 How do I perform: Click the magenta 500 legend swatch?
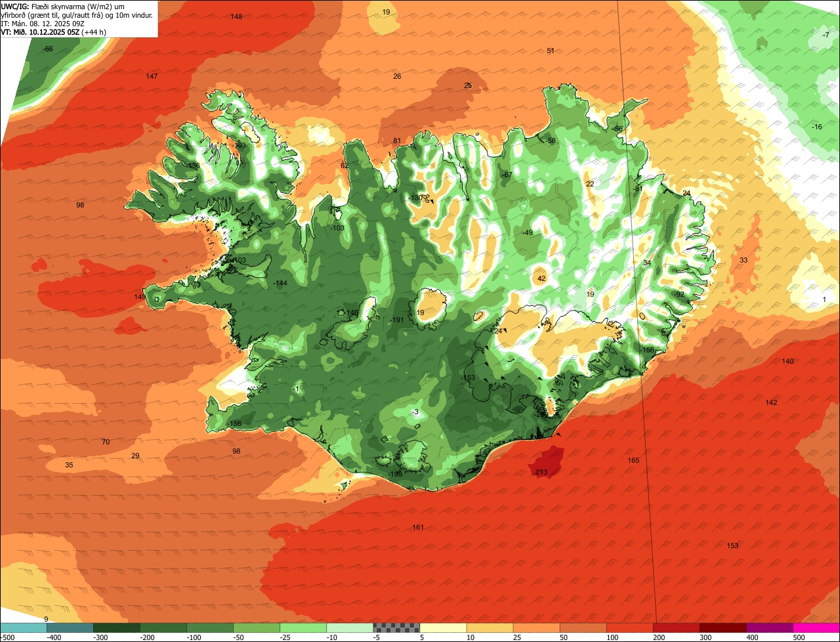(816, 628)
